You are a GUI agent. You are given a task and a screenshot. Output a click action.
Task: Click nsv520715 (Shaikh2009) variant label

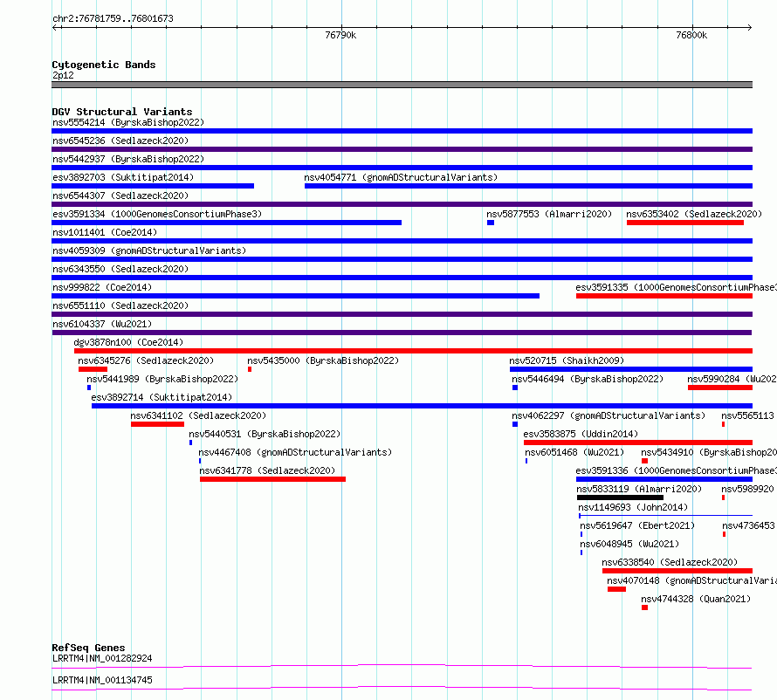click(567, 360)
